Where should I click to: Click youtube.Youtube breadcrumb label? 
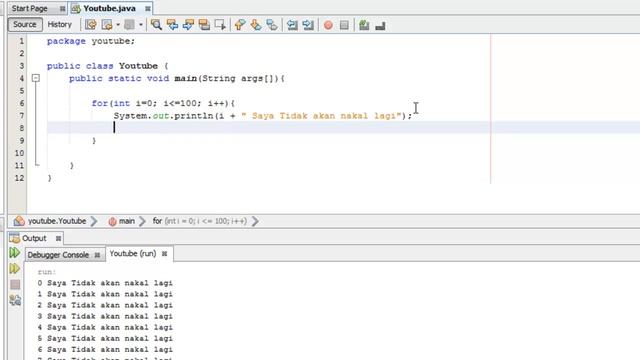pos(57,221)
